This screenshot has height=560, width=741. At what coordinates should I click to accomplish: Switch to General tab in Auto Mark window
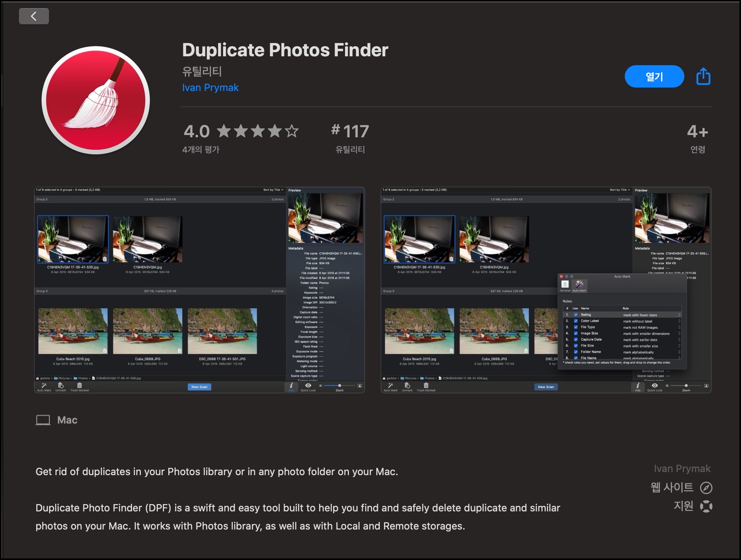click(565, 285)
